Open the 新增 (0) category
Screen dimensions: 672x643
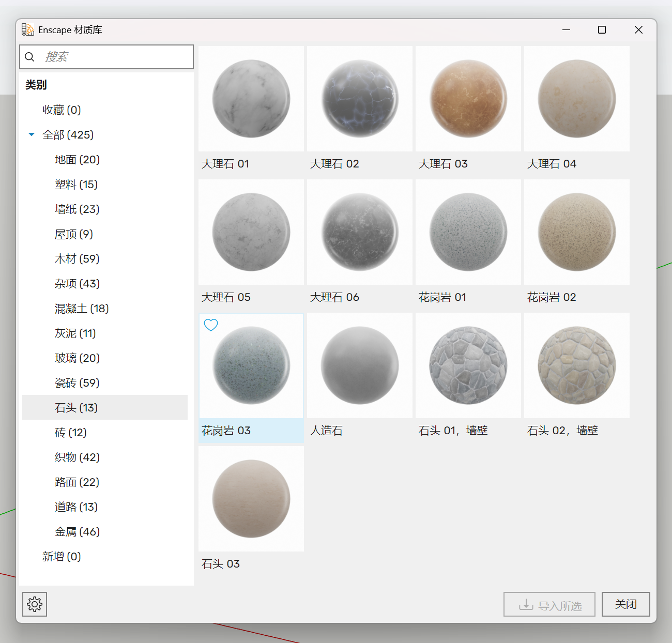coord(62,557)
